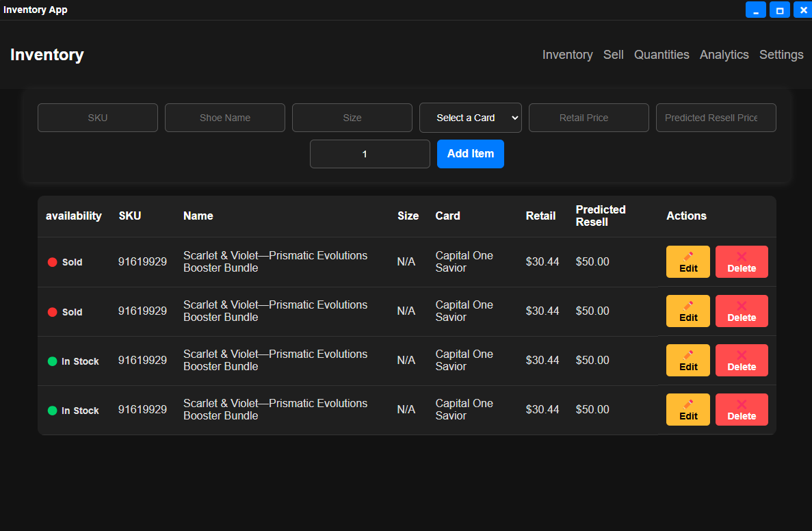Edit the first In Stock item
The width and height of the screenshot is (812, 531).
[687, 360]
